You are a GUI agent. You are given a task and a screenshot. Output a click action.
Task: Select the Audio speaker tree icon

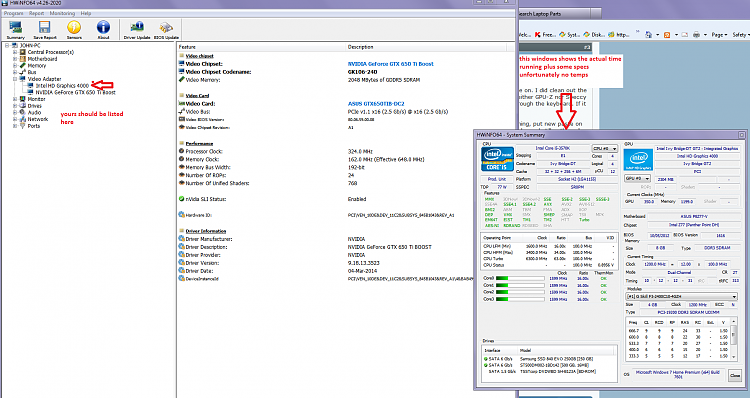22,112
